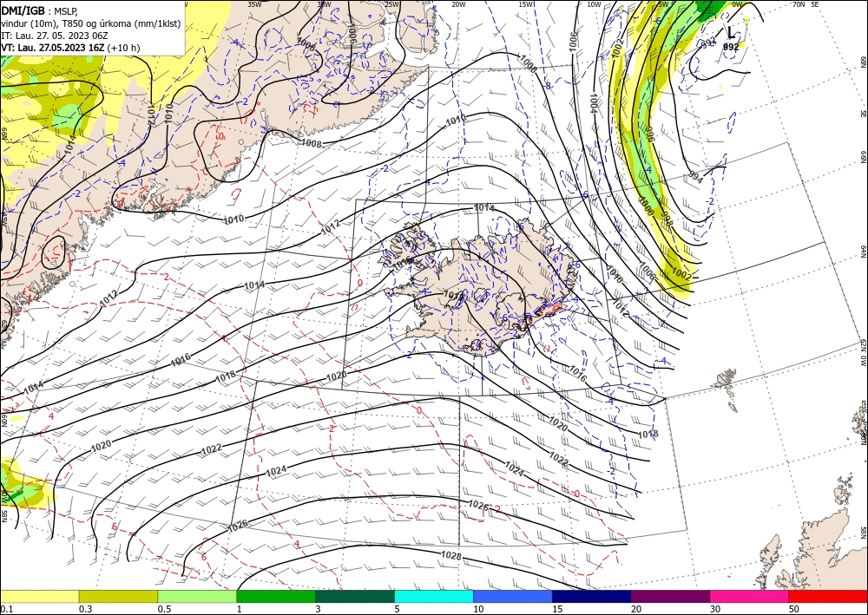
Task: Click the "10W" longitude label at top
Action: tap(594, 4)
